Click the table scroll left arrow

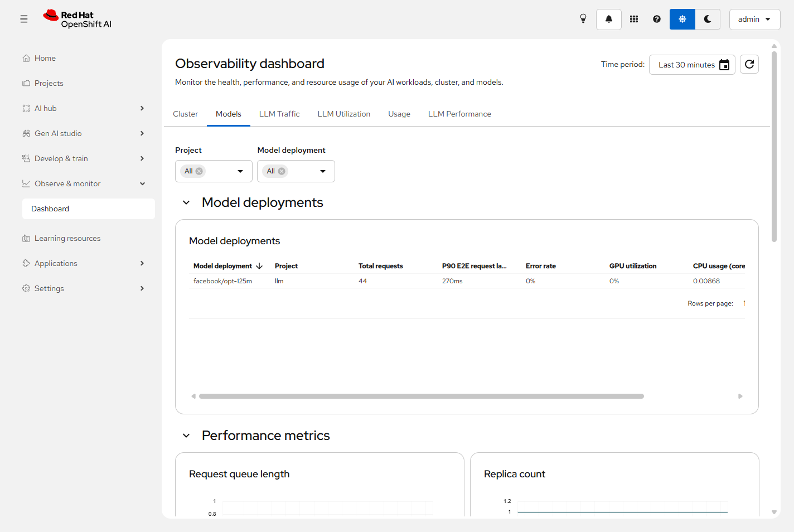193,396
